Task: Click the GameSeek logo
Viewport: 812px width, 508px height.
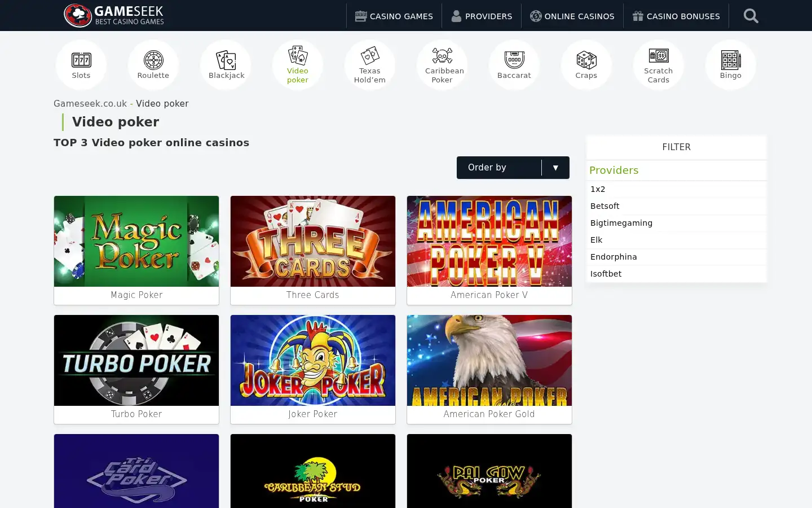Action: (114, 15)
